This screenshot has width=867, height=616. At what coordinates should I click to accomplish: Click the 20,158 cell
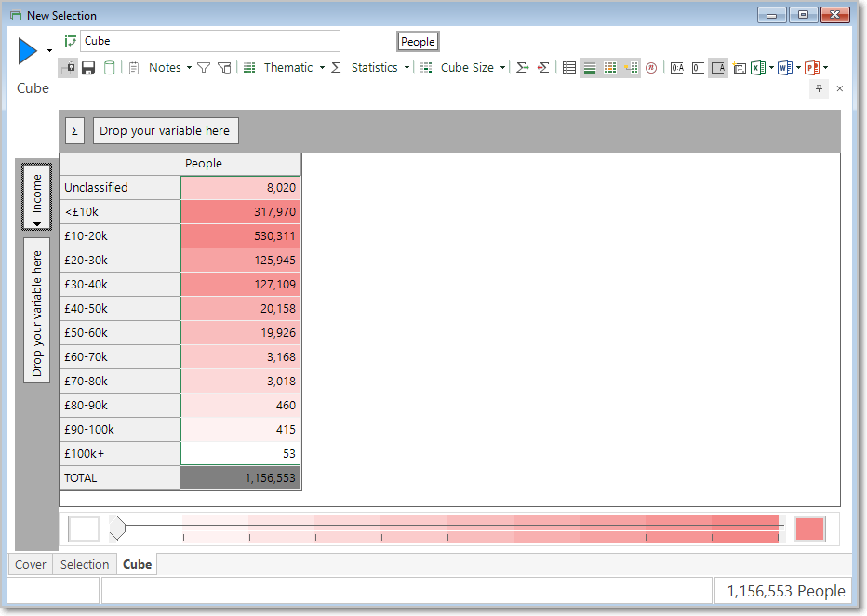(x=241, y=309)
